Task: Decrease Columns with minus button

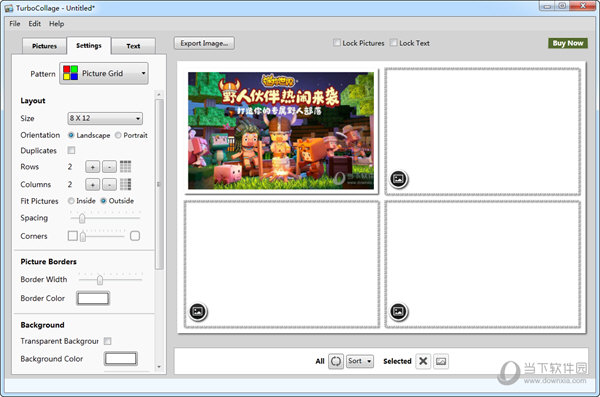Action: click(x=109, y=185)
